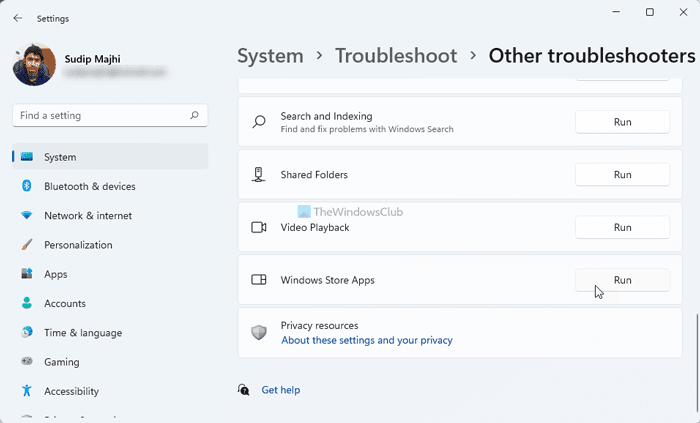Open Personalization settings

(x=110, y=245)
